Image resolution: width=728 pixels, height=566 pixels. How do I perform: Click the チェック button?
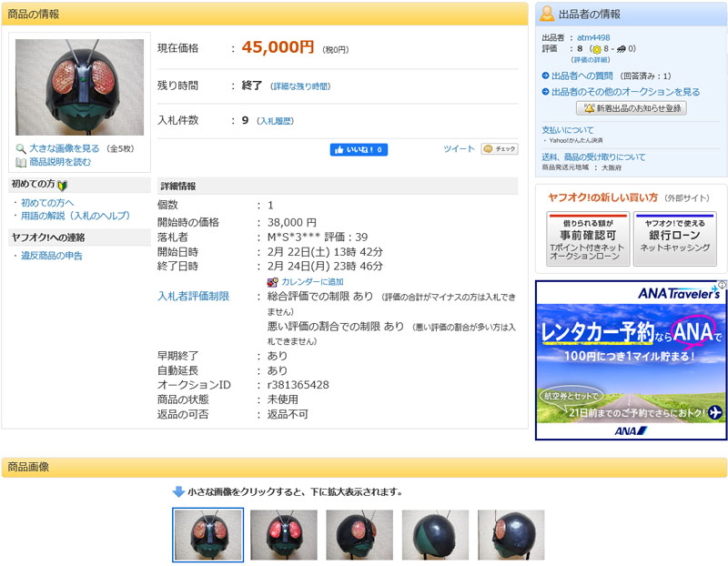pos(500,149)
